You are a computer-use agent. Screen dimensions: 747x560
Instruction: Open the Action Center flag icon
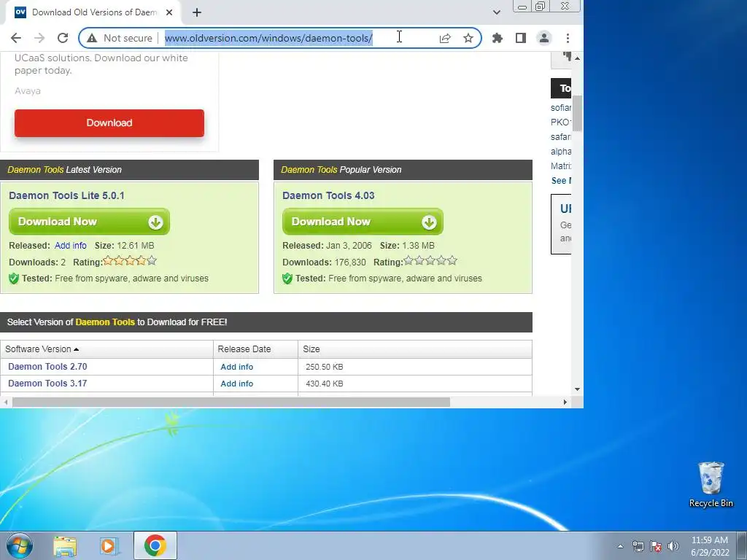pyautogui.click(x=656, y=546)
